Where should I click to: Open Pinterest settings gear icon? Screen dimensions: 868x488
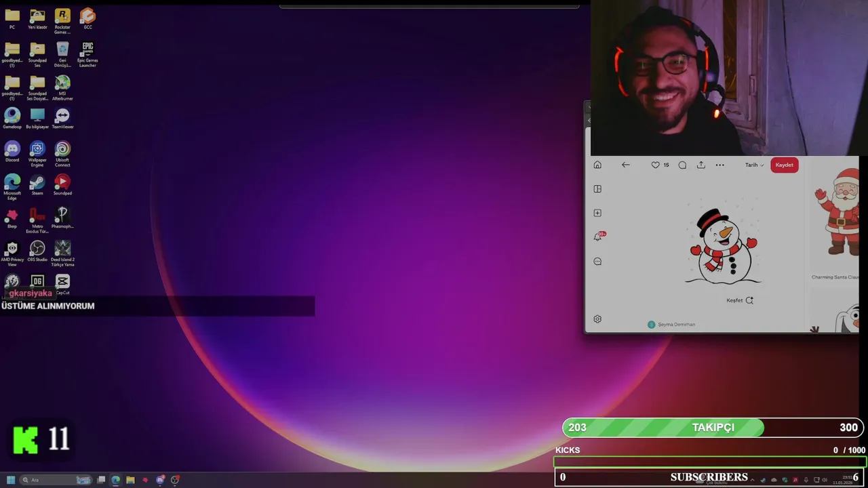pyautogui.click(x=597, y=319)
